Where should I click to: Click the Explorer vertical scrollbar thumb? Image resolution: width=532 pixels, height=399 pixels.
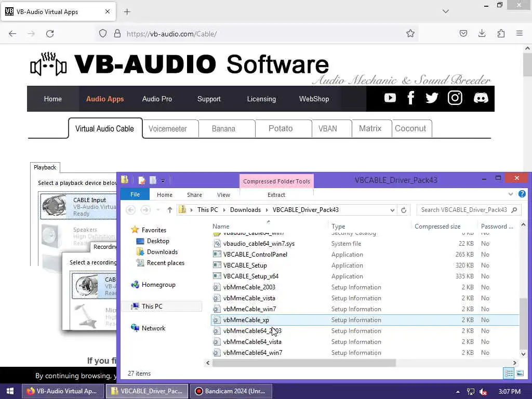click(523, 323)
